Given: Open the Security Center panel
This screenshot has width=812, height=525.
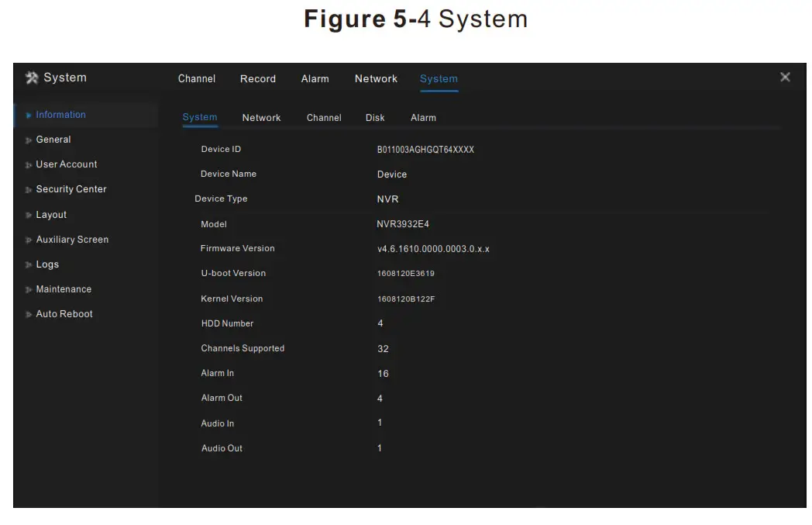Looking at the screenshot, I should click(71, 189).
